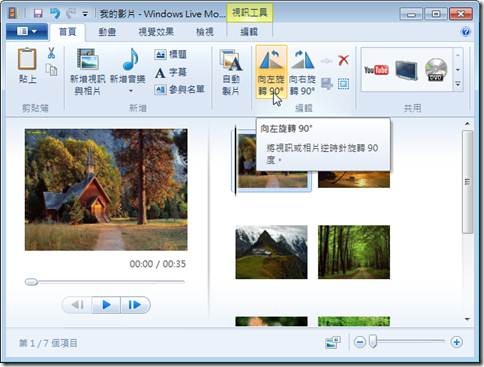Open the Movie Maker application menu button

[x=27, y=32]
